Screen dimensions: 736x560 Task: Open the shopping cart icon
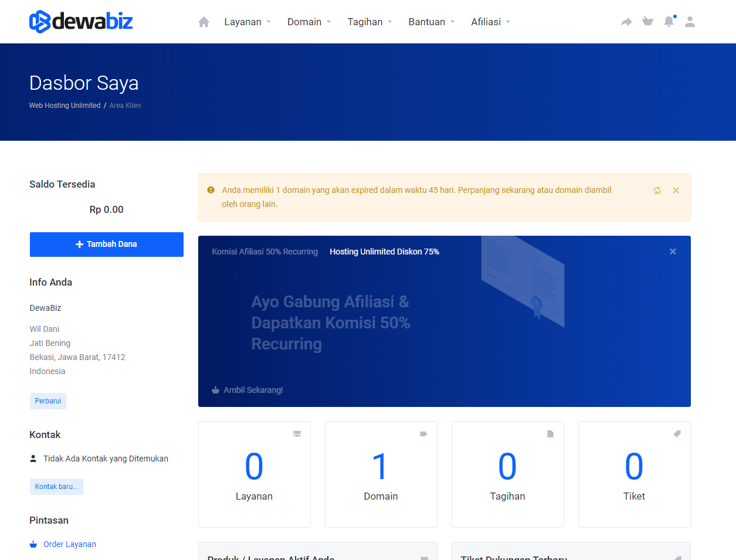click(647, 21)
